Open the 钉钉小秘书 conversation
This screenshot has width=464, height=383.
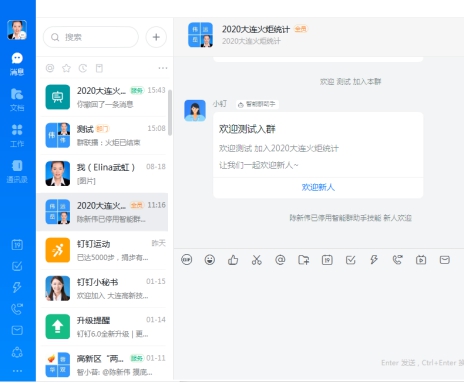(x=103, y=288)
